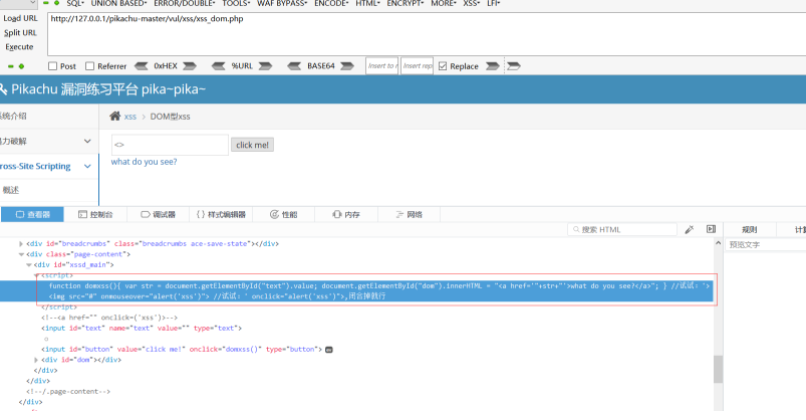Select the input id="text" markup line

(x=141, y=328)
